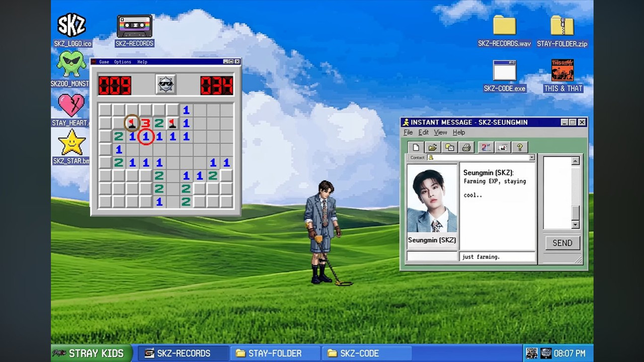Open the Help menu in Minesweeper
Screen dimensions: 644x362
coord(142,62)
